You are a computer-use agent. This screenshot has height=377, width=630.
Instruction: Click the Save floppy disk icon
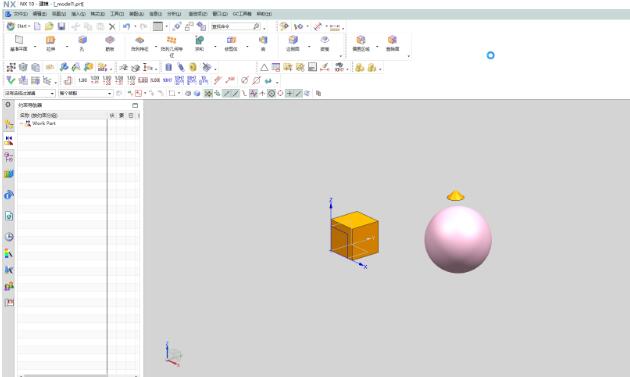pos(61,27)
